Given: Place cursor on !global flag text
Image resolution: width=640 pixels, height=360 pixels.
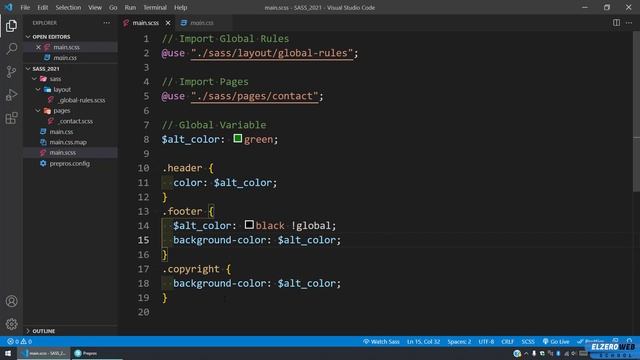Looking at the screenshot, I should point(311,226).
